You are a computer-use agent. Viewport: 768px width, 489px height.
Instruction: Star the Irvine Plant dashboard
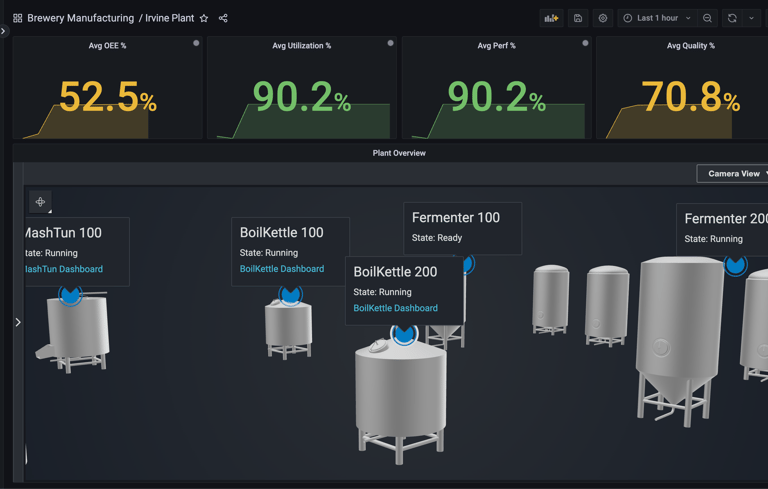(204, 18)
